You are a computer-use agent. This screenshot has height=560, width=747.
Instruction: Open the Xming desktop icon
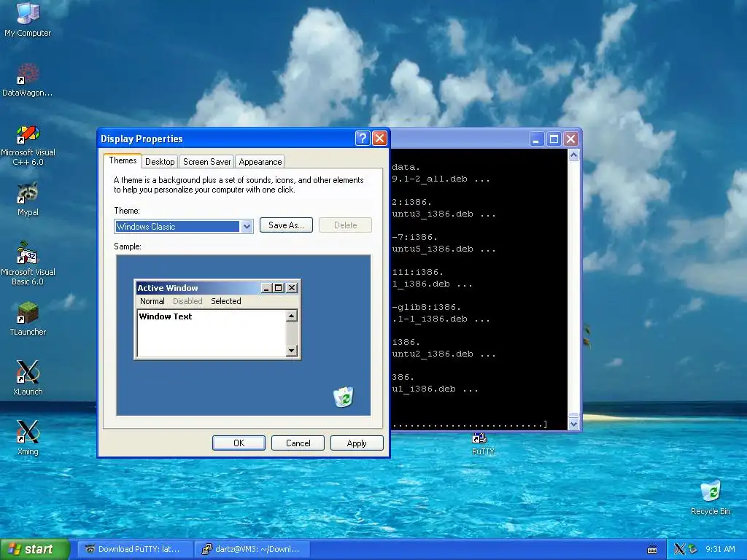[x=28, y=438]
